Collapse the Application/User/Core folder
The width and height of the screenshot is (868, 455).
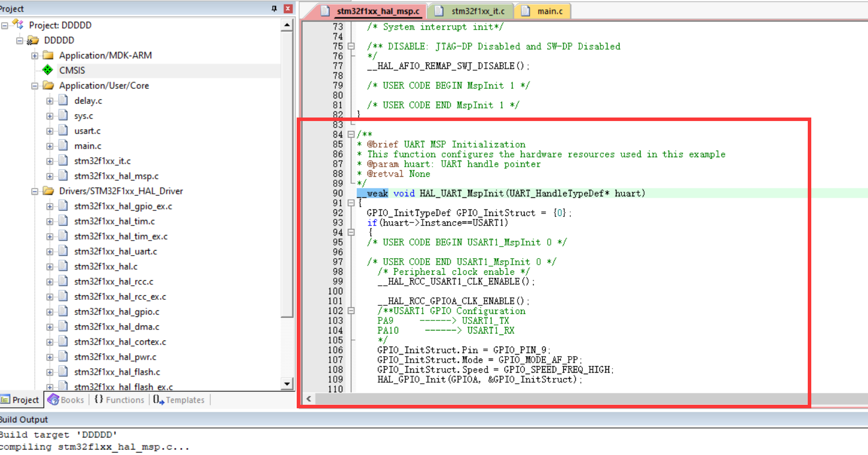pos(34,85)
